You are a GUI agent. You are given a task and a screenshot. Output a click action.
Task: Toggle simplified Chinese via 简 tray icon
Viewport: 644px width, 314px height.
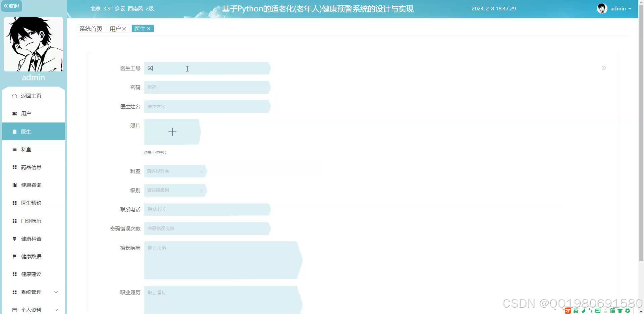(613, 311)
